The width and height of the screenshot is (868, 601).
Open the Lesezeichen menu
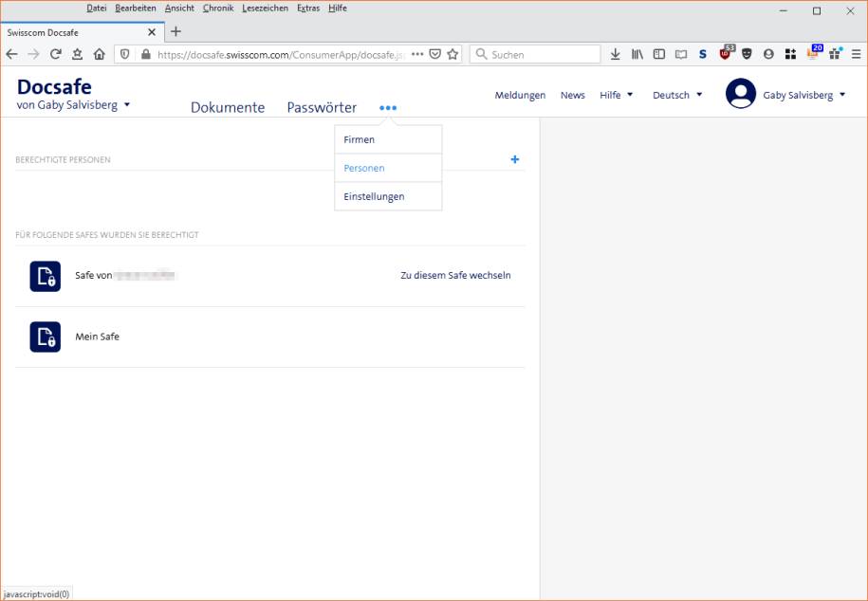click(x=266, y=8)
